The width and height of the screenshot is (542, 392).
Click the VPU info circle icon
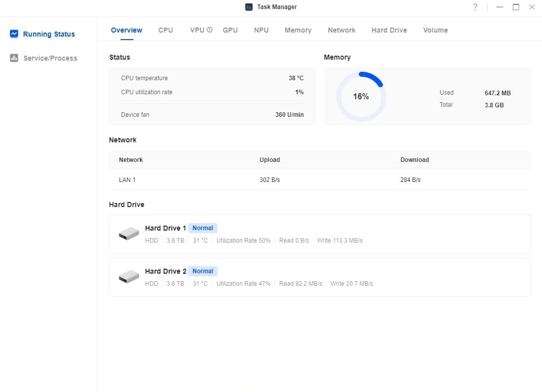pyautogui.click(x=210, y=30)
